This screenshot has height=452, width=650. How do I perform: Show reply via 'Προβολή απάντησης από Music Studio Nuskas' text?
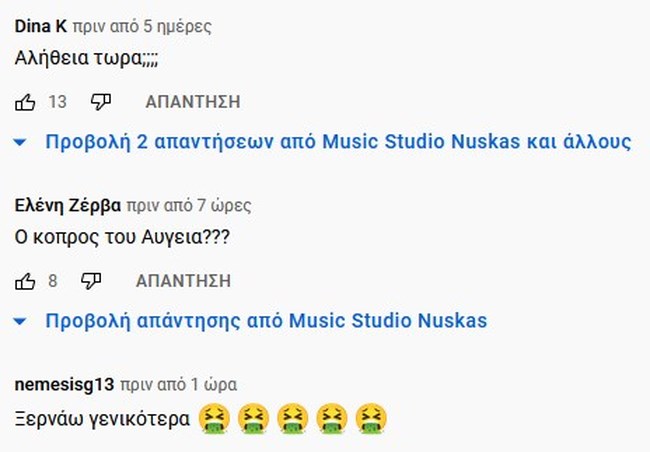point(266,321)
